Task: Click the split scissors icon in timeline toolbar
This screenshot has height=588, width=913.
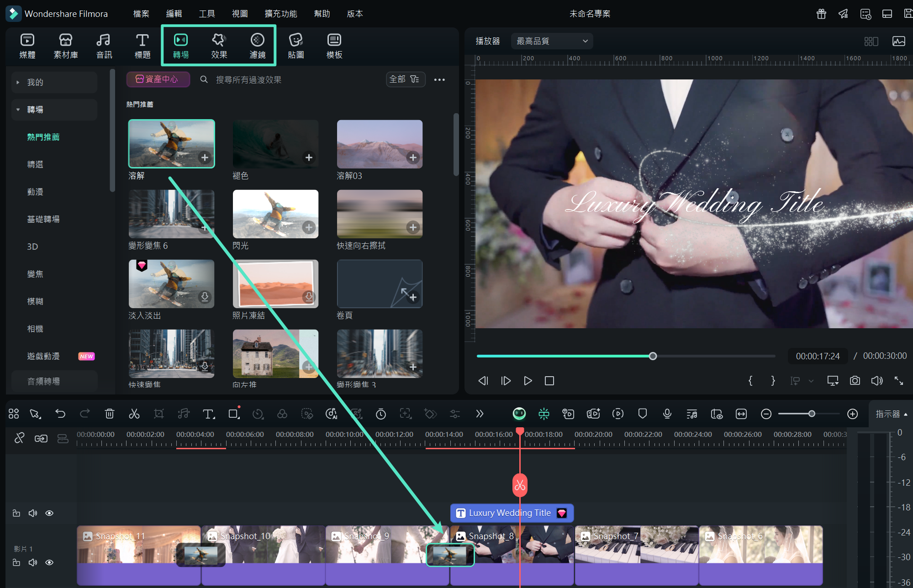Action: pyautogui.click(x=134, y=414)
